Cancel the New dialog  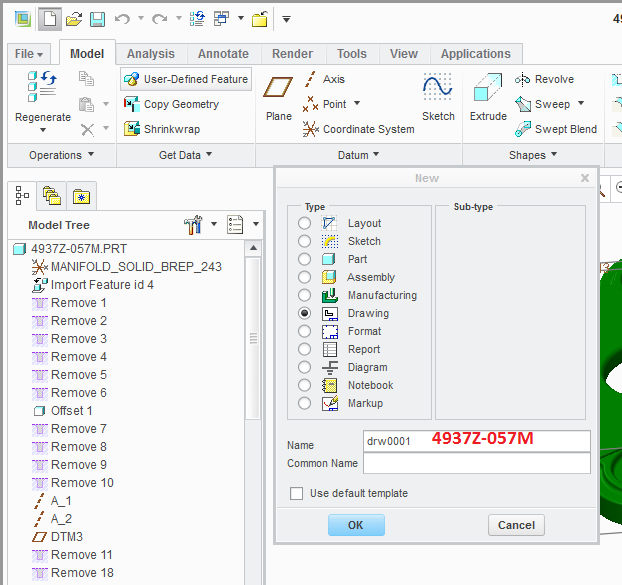516,525
